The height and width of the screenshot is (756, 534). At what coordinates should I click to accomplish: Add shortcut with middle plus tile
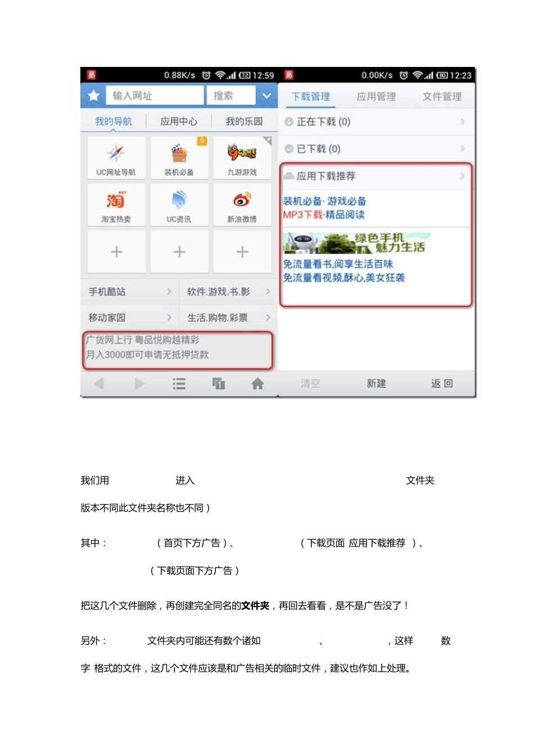[179, 251]
